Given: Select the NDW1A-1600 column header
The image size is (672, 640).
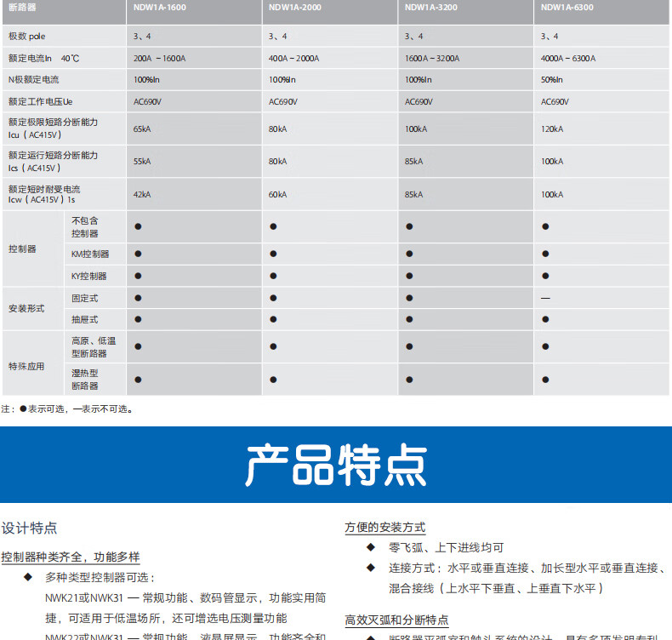Looking at the screenshot, I should (162, 8).
